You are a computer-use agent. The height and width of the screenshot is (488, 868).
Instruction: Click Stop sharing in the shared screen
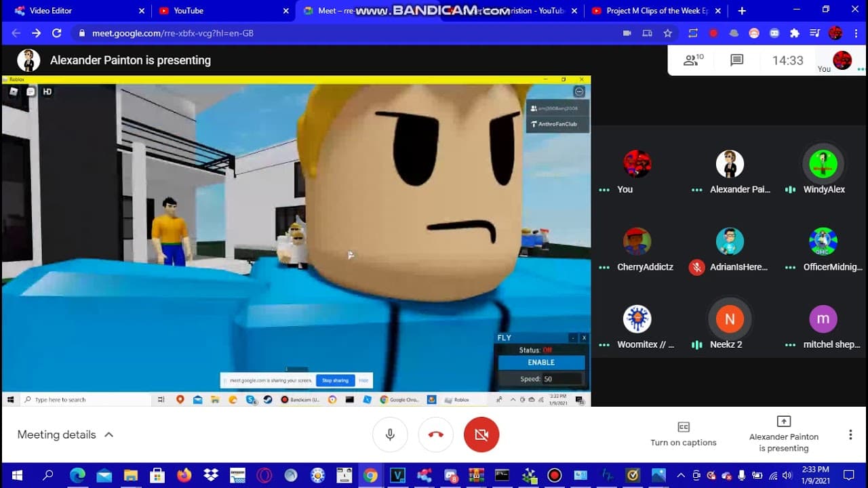click(335, 380)
